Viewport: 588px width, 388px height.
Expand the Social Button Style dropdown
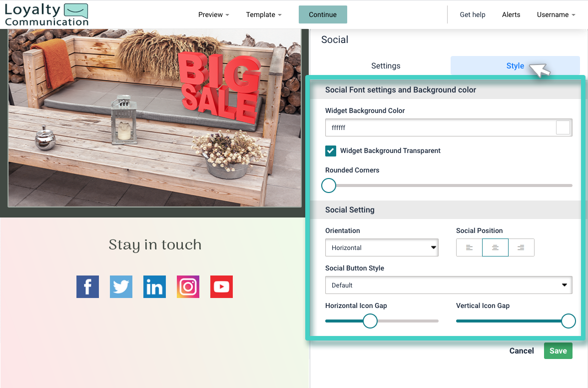point(448,285)
